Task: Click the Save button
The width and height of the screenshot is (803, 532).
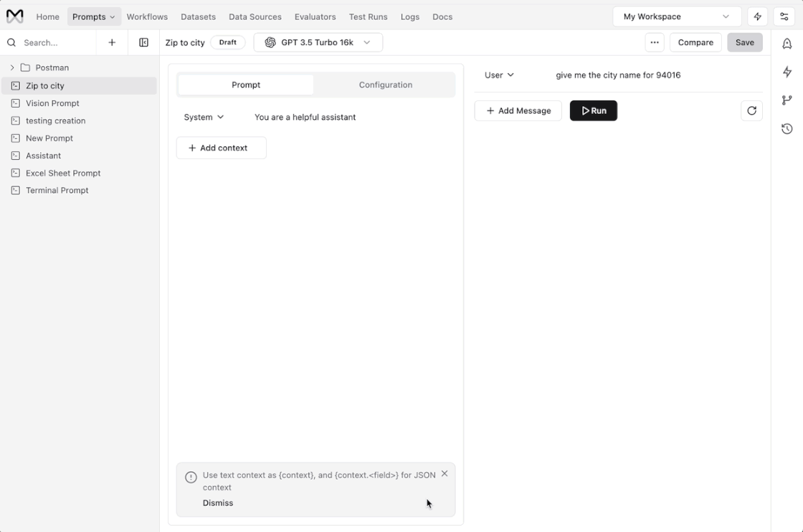Action: [x=745, y=42]
